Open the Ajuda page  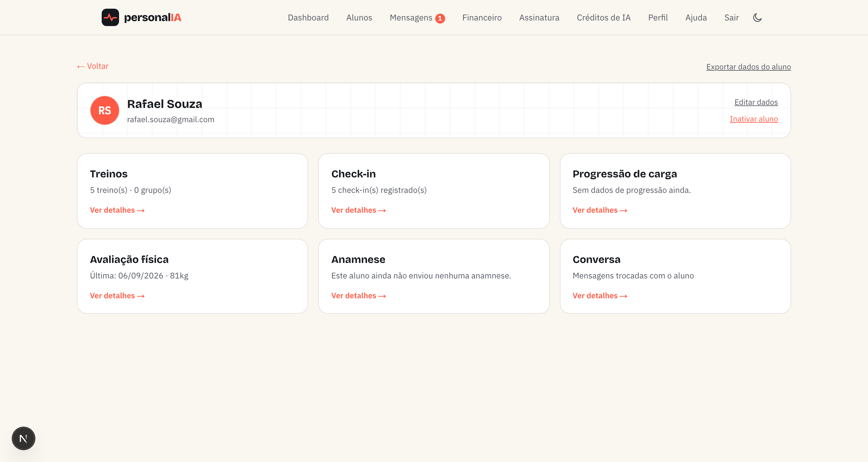pyautogui.click(x=696, y=18)
